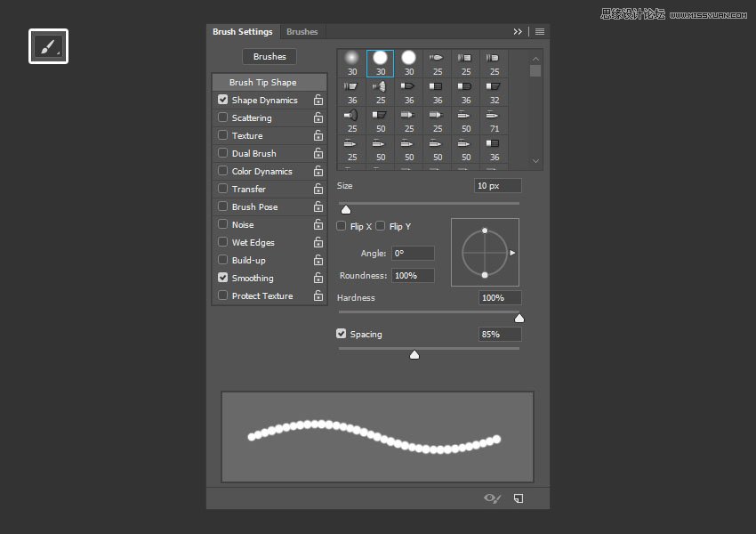Open the Brush Settings panel menu
The image size is (756, 534).
(x=540, y=31)
